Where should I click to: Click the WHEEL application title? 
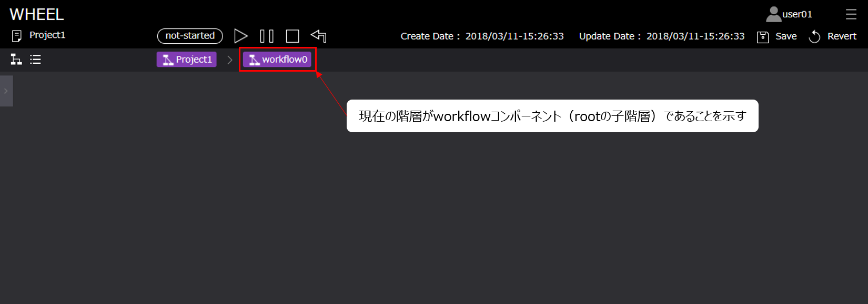tap(37, 14)
